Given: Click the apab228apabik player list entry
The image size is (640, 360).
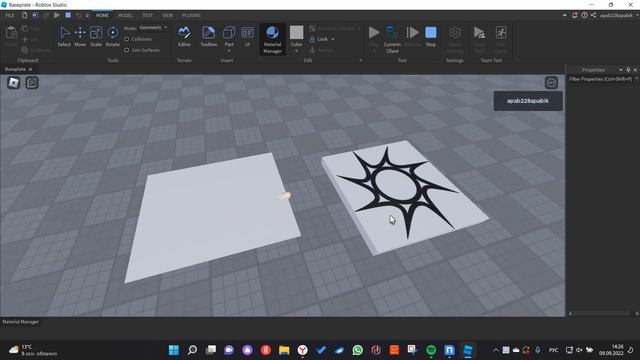Looking at the screenshot, I should point(528,101).
